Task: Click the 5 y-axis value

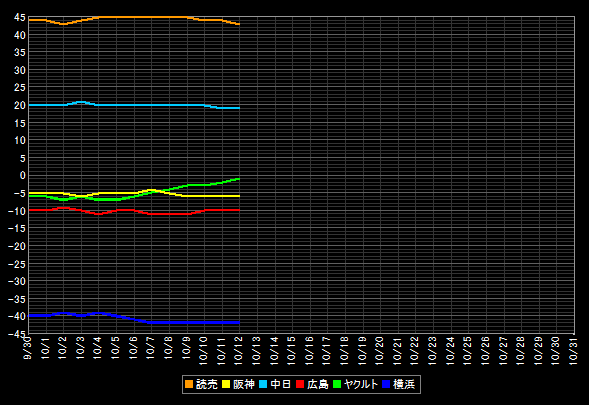Action: point(23,158)
